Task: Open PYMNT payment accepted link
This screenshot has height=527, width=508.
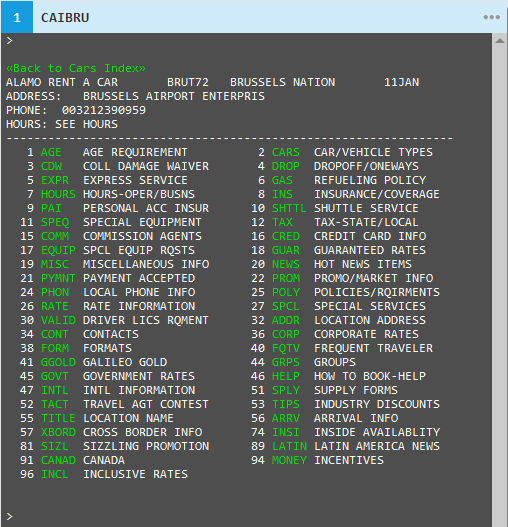Action: point(58,278)
